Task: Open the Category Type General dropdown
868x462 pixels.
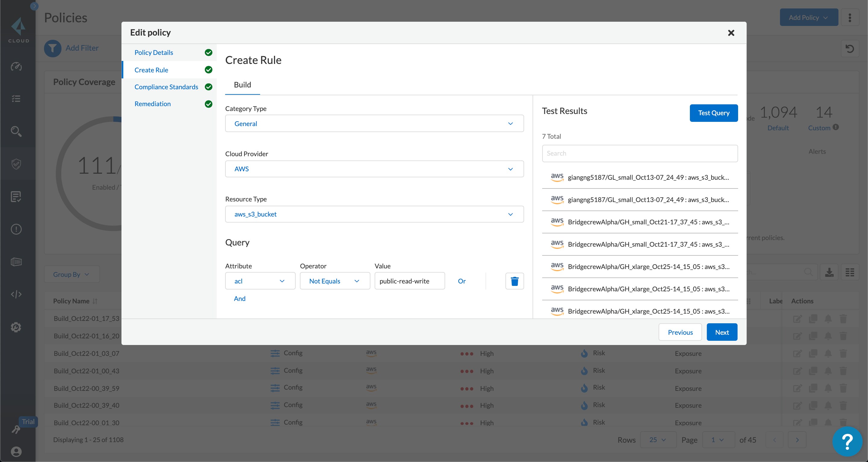Action: pyautogui.click(x=374, y=123)
